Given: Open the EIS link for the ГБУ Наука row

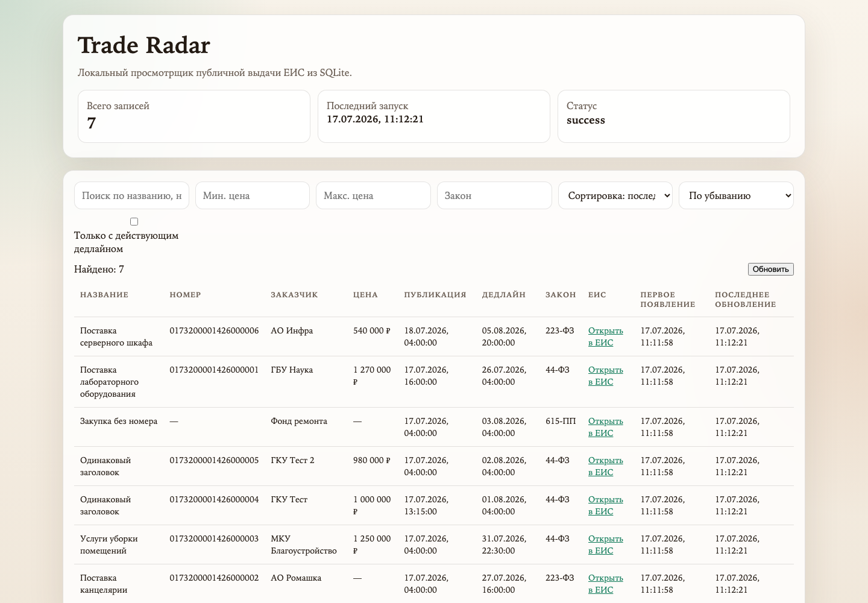Looking at the screenshot, I should point(606,376).
